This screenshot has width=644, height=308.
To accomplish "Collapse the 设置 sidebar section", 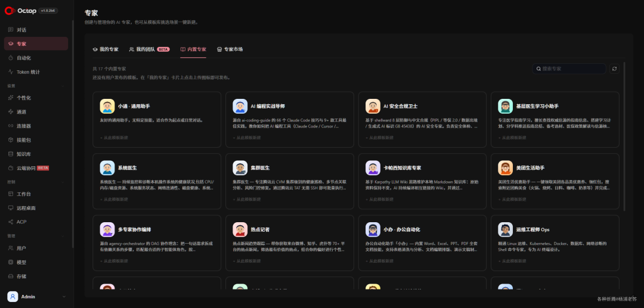I will tap(63, 86).
